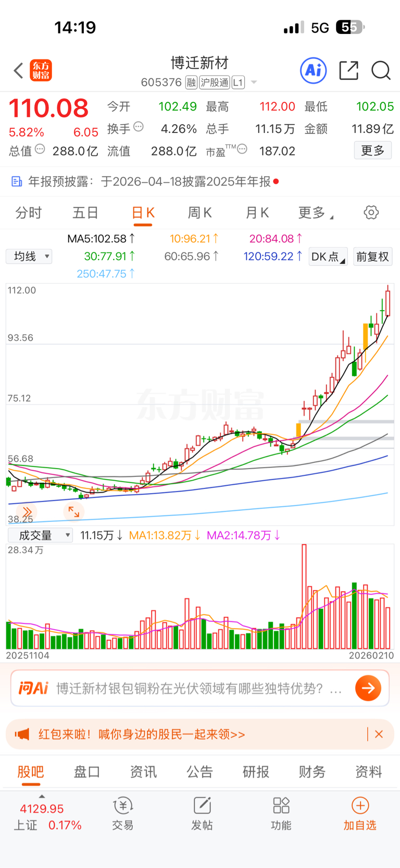
Task: Switch to the 周K chart tab
Action: [199, 213]
